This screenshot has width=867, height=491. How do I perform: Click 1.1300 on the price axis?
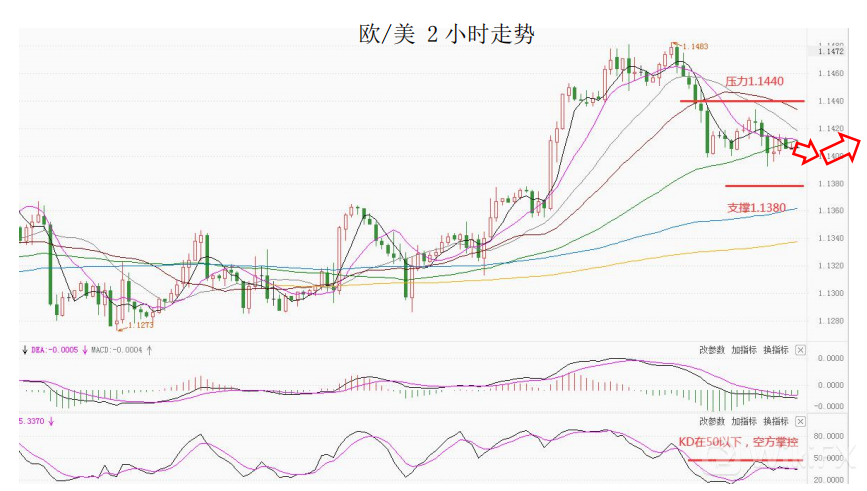click(831, 294)
